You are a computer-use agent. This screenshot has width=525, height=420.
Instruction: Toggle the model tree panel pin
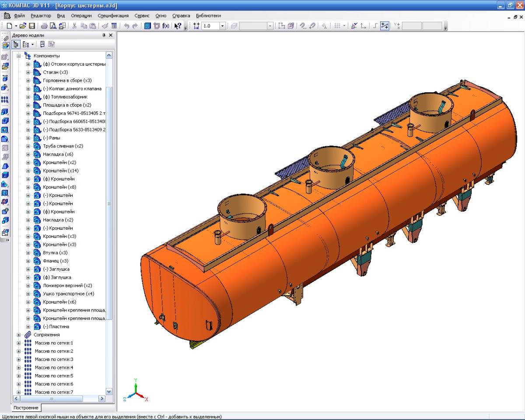point(104,35)
